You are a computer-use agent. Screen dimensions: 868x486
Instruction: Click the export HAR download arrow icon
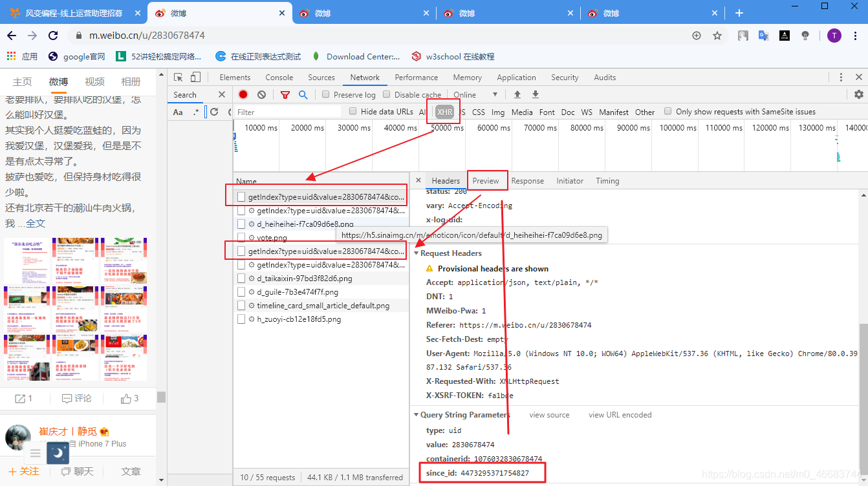[x=536, y=94]
